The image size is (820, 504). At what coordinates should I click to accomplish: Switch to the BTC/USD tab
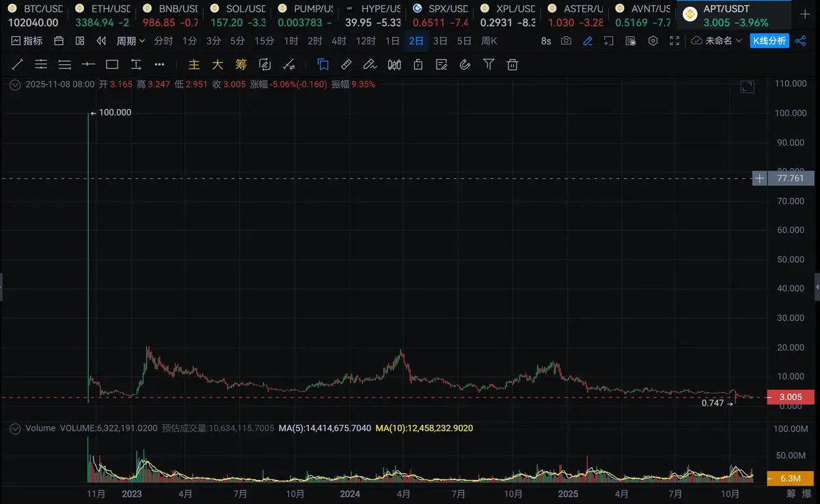(33, 15)
